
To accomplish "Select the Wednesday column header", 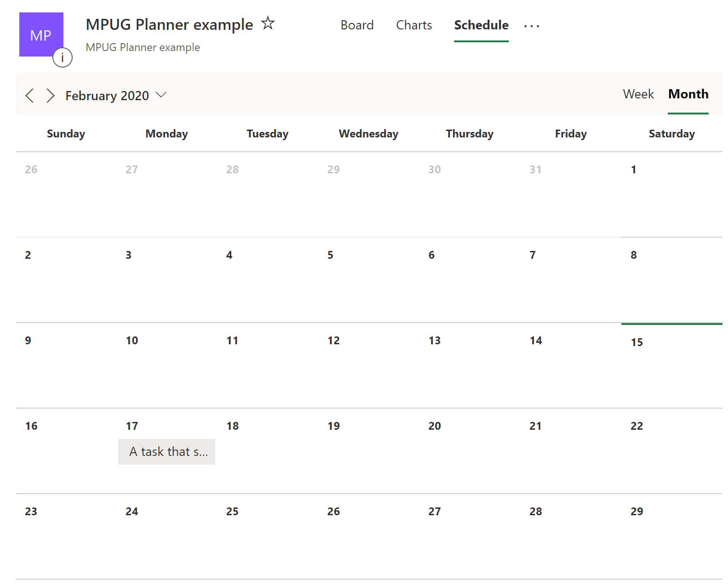I will (369, 134).
